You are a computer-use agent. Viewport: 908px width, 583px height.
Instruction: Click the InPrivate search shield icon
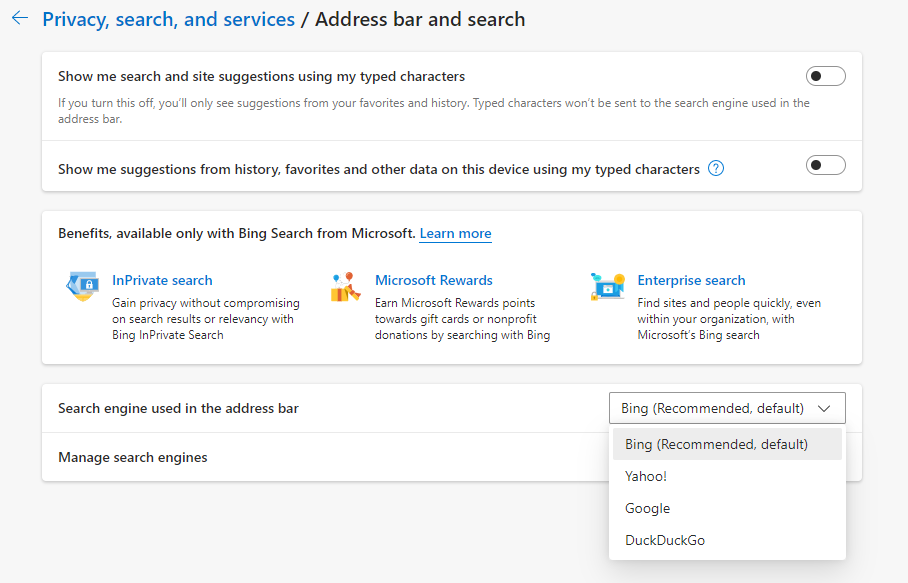(82, 286)
